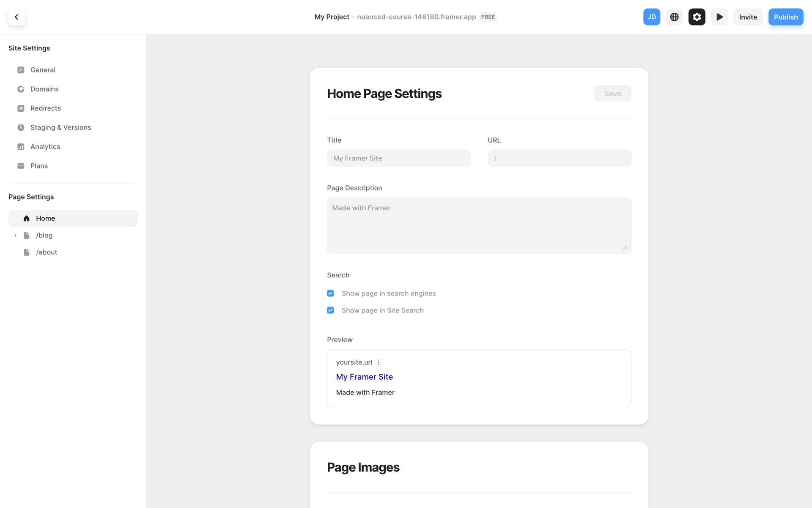Image resolution: width=812 pixels, height=508 pixels.
Task: Click the JD user avatar
Action: point(651,17)
